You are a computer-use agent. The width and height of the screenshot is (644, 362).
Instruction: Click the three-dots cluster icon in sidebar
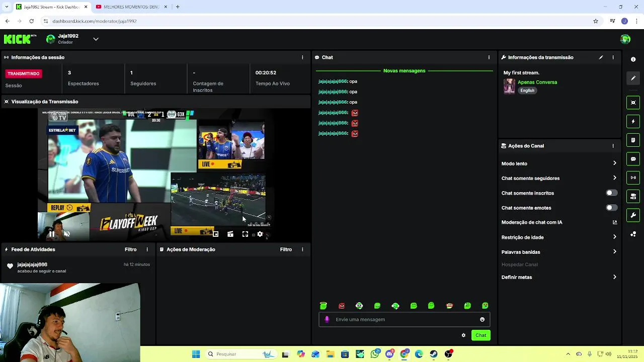click(633, 234)
